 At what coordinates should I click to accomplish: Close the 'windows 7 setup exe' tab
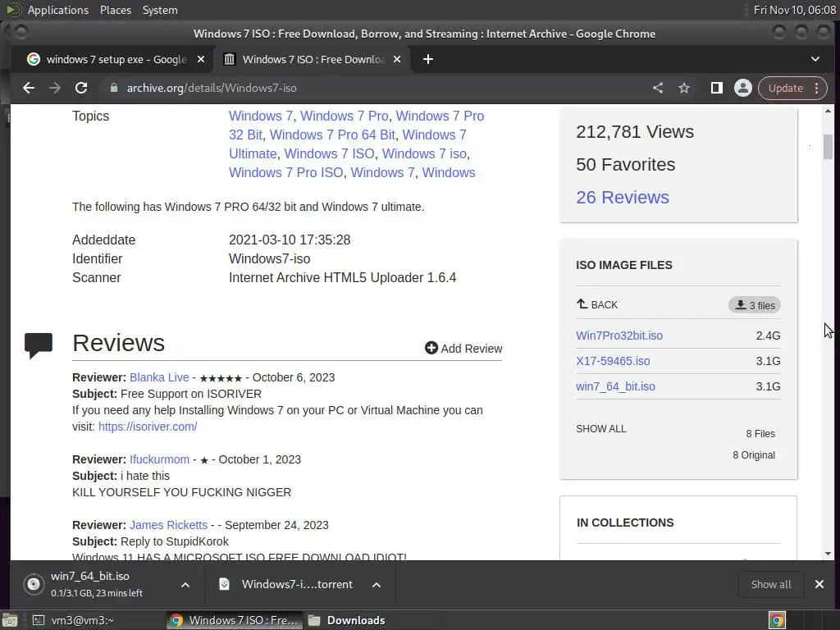coord(201,59)
